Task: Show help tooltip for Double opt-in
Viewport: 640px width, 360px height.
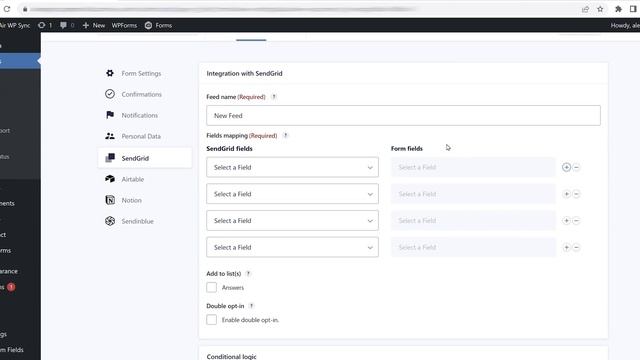Action: (251, 306)
